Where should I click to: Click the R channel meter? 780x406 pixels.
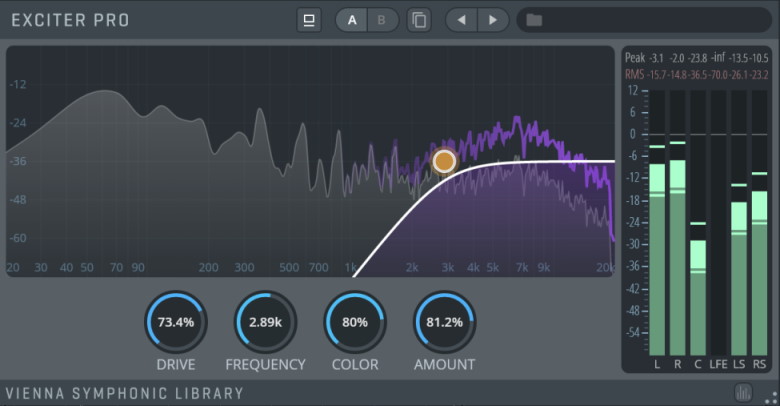coord(678,223)
